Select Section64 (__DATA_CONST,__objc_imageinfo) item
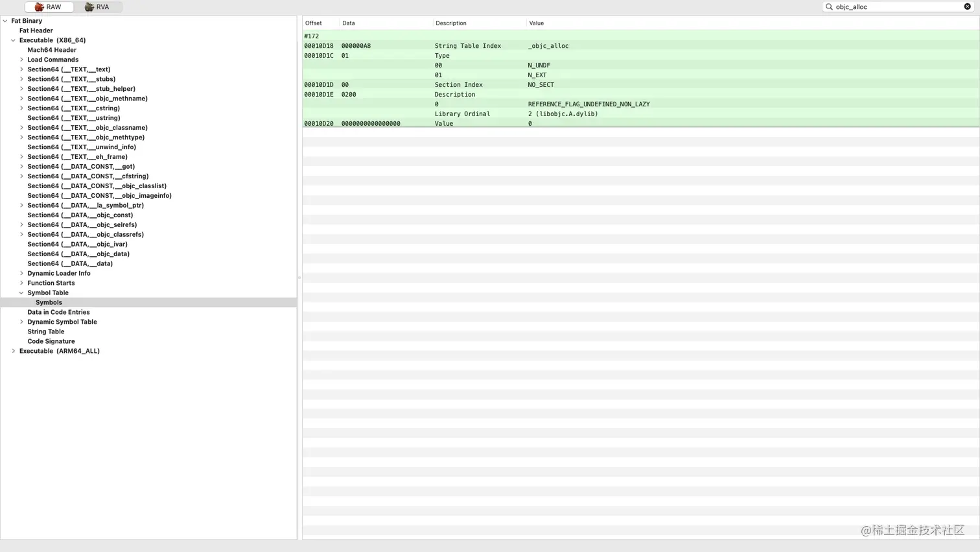 point(99,196)
